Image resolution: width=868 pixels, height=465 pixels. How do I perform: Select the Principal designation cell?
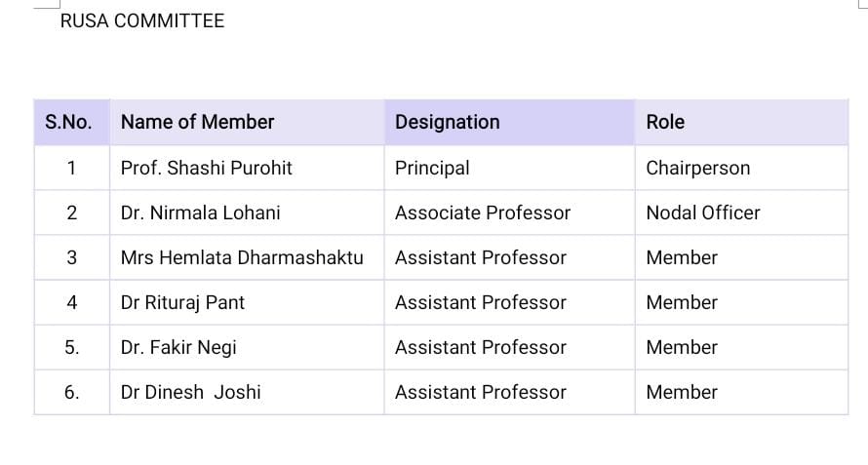click(x=509, y=168)
